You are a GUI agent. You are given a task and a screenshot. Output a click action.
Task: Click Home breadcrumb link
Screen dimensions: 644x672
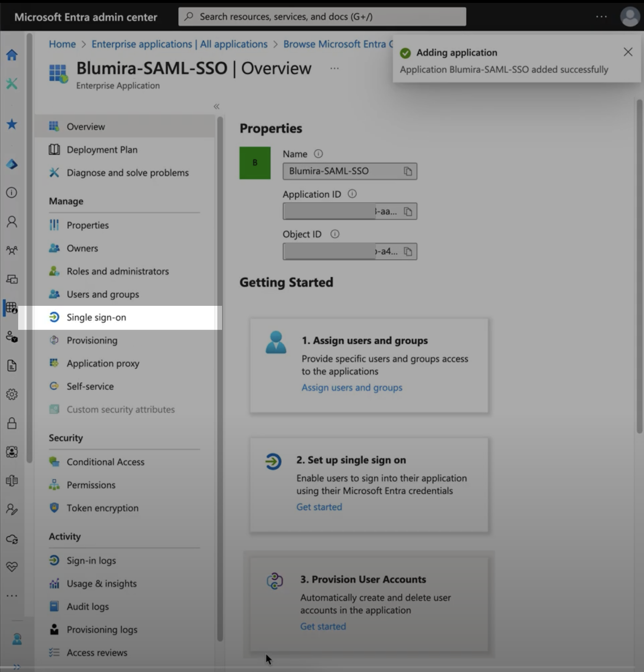click(x=62, y=44)
